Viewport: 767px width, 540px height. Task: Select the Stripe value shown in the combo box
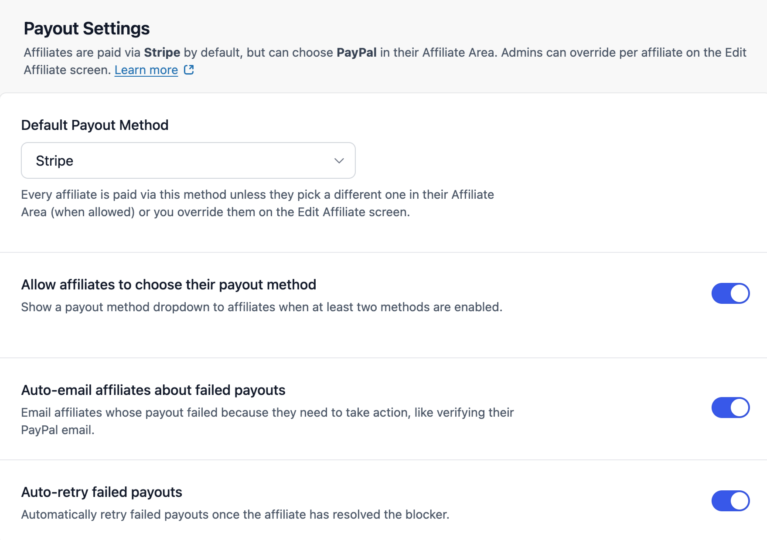point(54,160)
